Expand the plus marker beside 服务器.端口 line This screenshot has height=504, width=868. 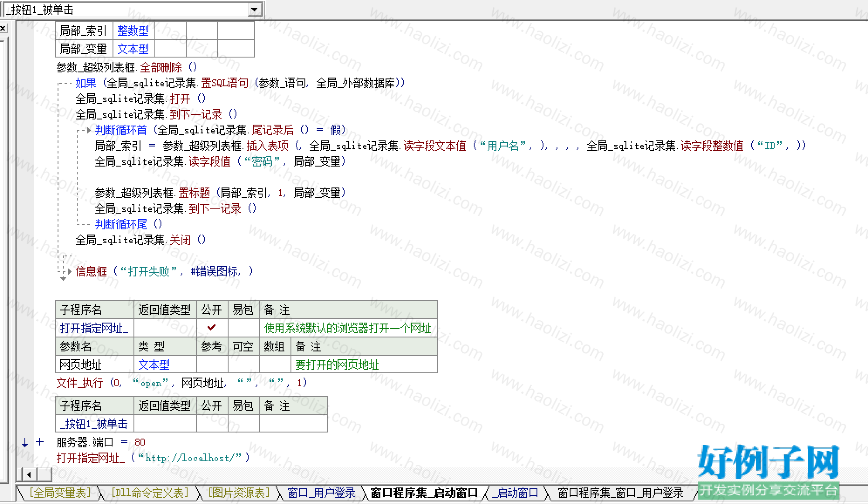point(40,442)
